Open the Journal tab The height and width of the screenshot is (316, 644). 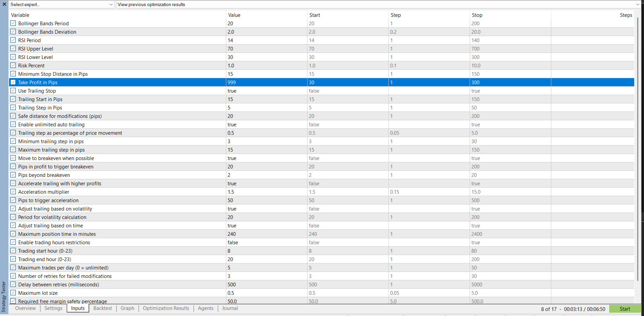tap(230, 308)
